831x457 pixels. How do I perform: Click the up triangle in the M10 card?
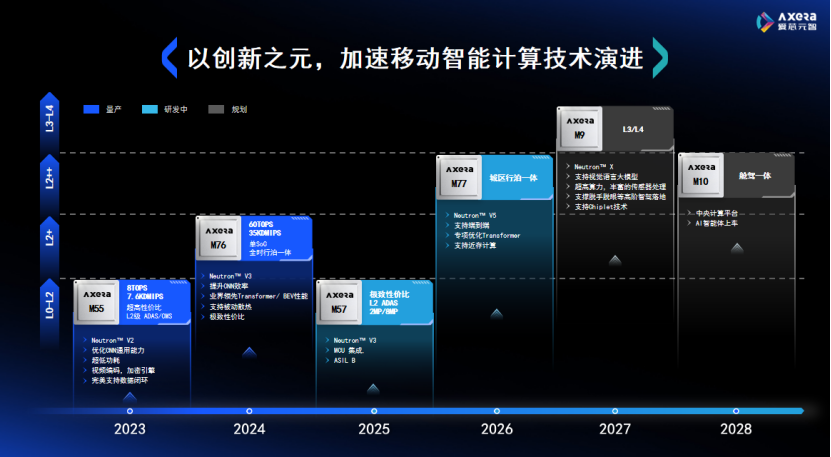[737, 248]
